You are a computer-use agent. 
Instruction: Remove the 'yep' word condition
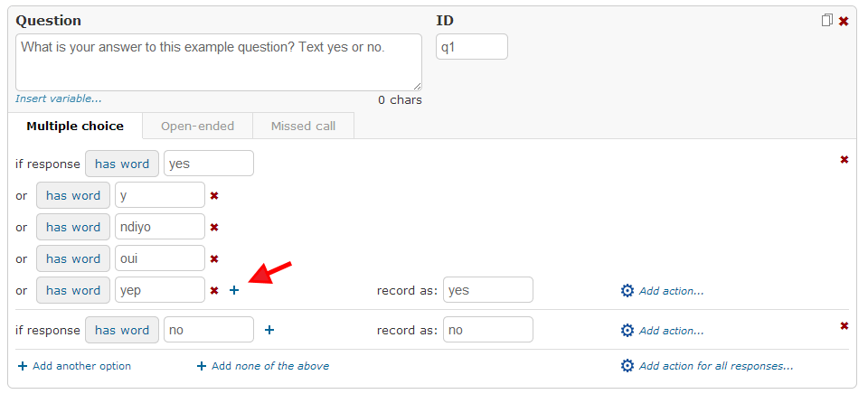(214, 290)
